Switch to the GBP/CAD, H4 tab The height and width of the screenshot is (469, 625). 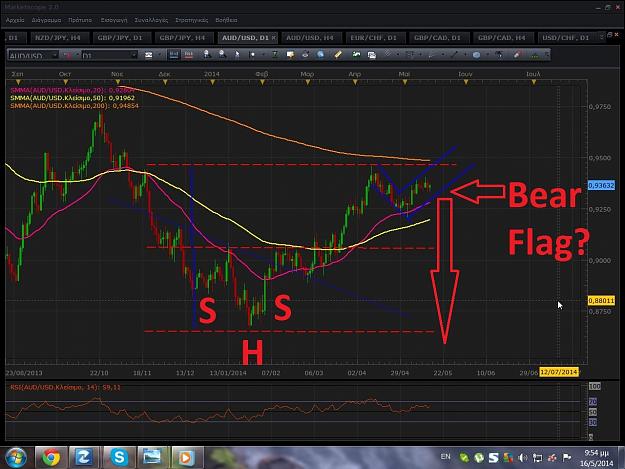point(501,38)
